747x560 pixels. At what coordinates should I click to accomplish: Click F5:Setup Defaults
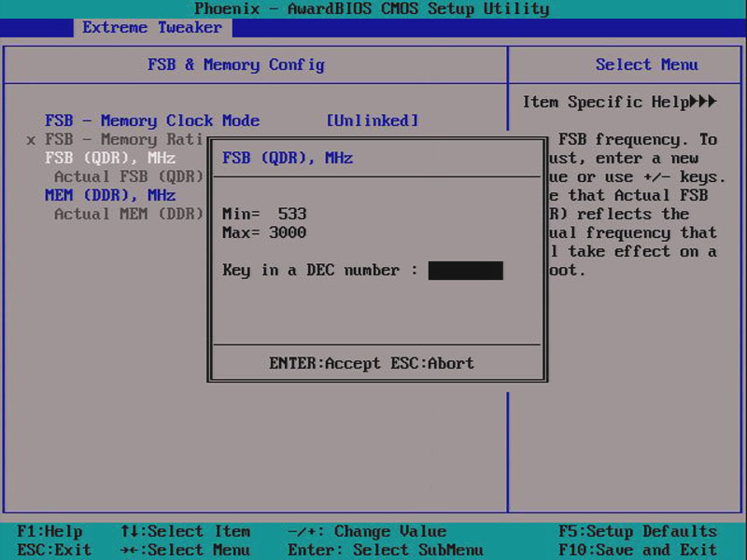638,531
